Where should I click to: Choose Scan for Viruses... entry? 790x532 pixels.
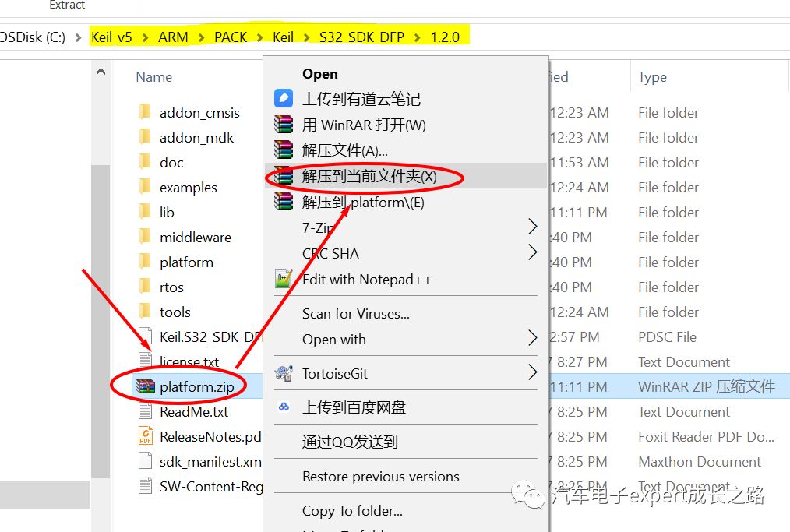point(356,313)
